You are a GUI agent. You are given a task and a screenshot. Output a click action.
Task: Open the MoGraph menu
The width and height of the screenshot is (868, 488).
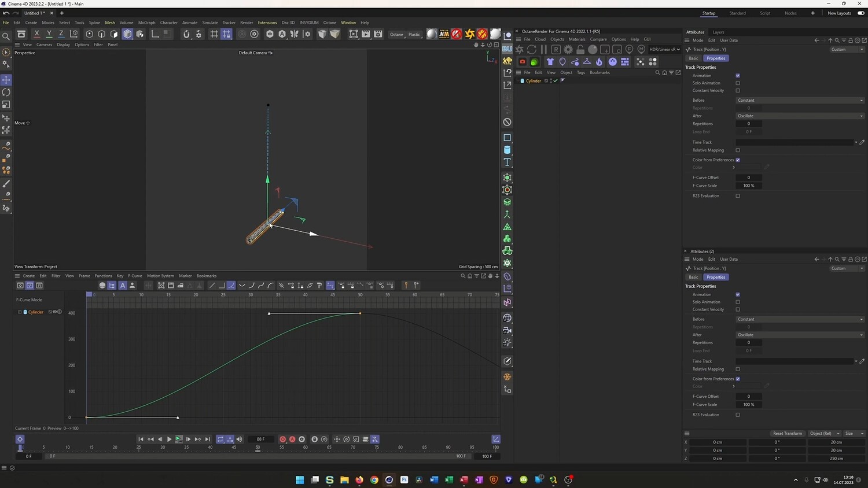click(146, 23)
